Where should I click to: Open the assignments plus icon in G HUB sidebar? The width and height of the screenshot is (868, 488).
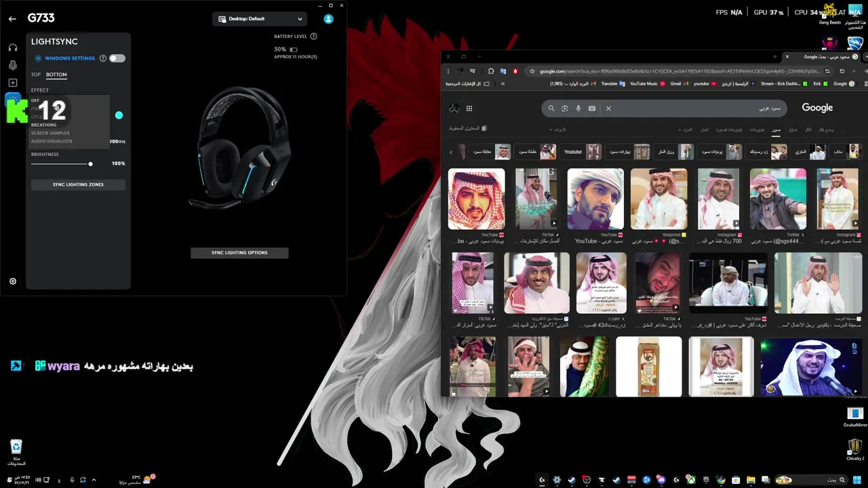13,83
